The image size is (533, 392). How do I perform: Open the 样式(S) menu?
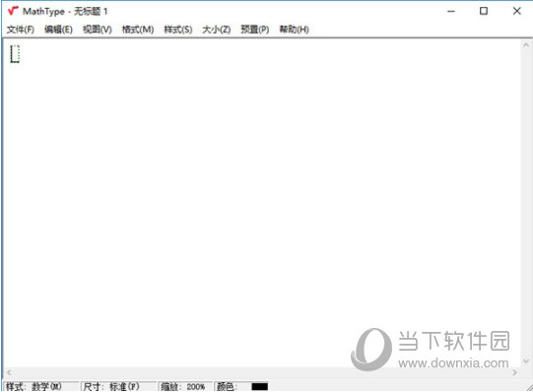point(178,30)
